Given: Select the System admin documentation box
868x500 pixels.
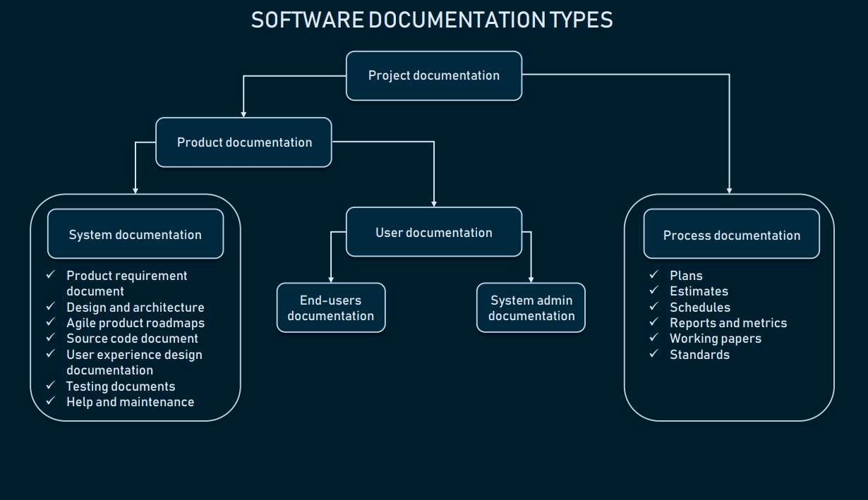Looking at the screenshot, I should pos(531,308).
